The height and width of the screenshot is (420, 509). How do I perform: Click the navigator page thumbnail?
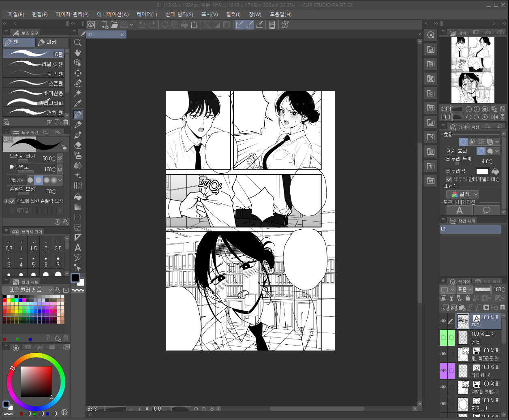[x=473, y=70]
